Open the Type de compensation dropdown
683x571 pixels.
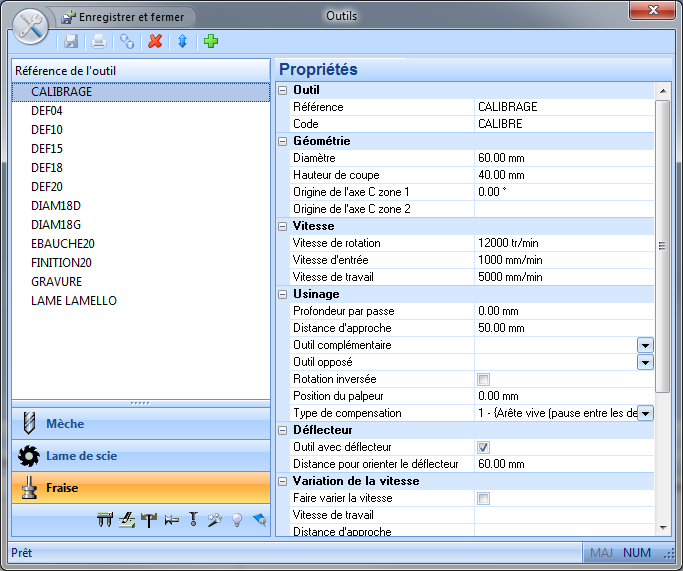645,413
